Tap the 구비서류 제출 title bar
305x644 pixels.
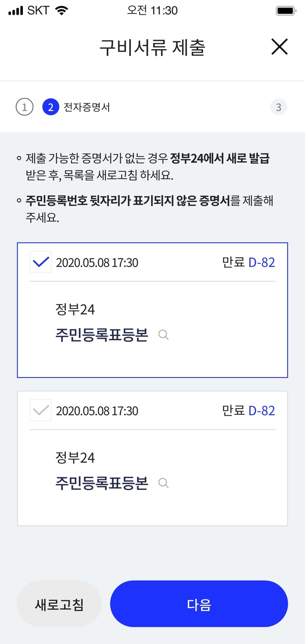(x=152, y=46)
